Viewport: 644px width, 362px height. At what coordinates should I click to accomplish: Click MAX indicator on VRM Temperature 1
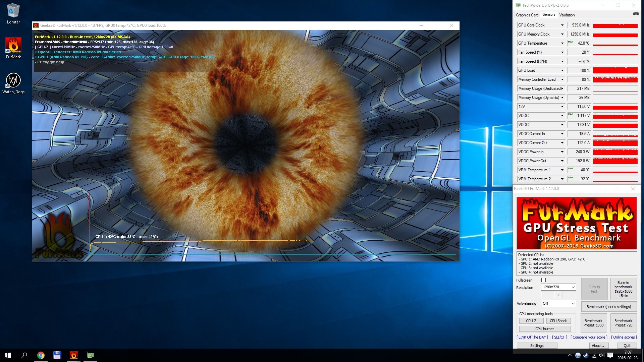[x=570, y=169]
